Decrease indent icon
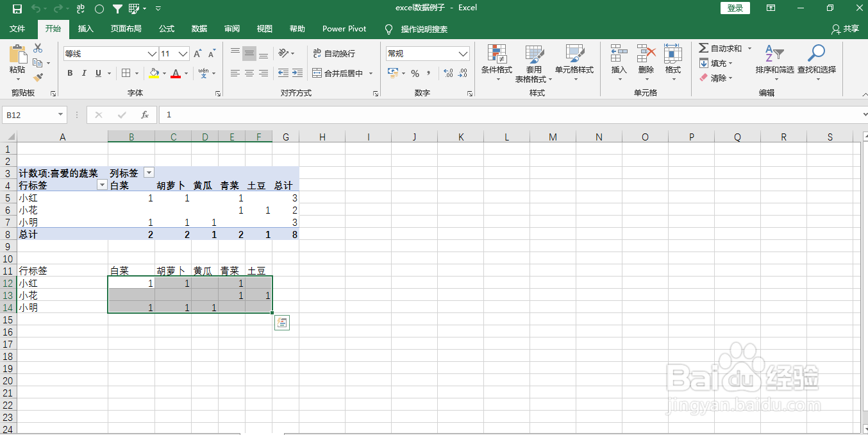The width and height of the screenshot is (868, 435). [283, 73]
